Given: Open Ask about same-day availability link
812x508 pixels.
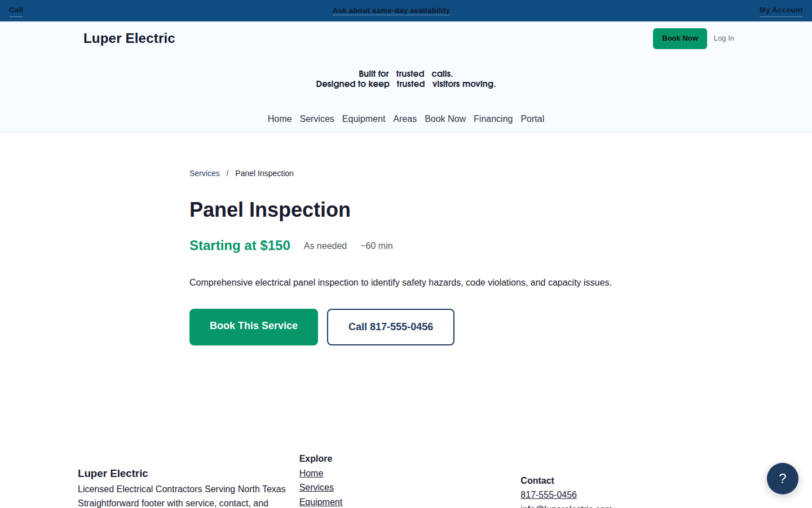Looking at the screenshot, I should point(391,10).
